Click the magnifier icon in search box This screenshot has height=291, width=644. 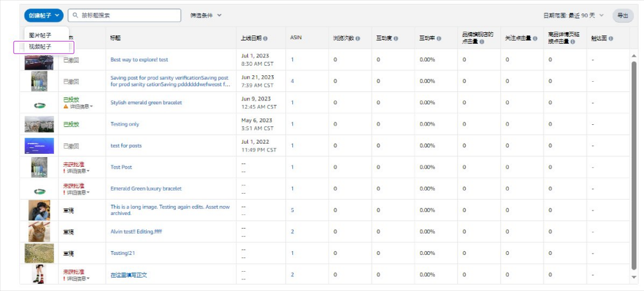(75, 15)
